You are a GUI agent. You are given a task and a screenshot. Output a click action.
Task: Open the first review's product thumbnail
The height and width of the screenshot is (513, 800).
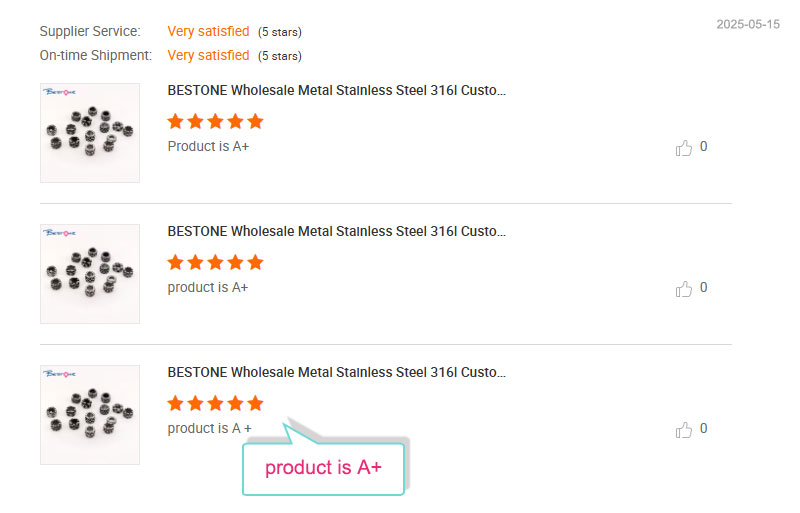click(x=90, y=133)
